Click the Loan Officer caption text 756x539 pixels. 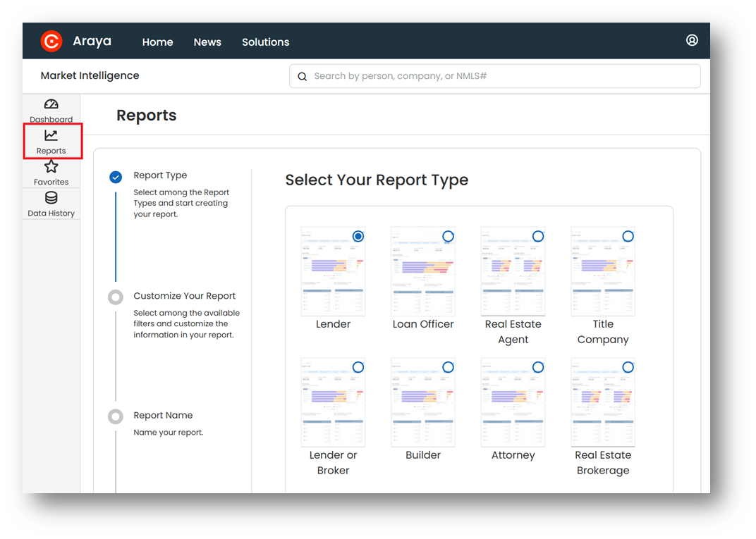pyautogui.click(x=423, y=324)
